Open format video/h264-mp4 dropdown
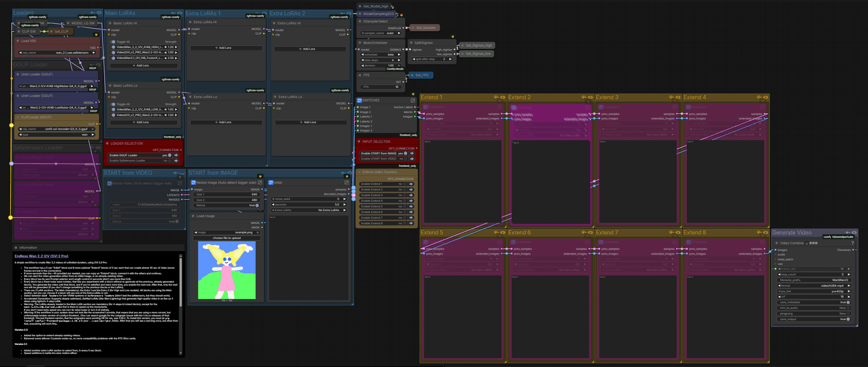 [814, 286]
